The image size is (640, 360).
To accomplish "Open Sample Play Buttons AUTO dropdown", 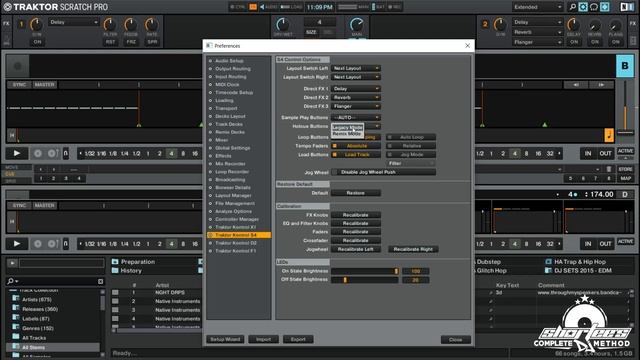I will 356,118.
